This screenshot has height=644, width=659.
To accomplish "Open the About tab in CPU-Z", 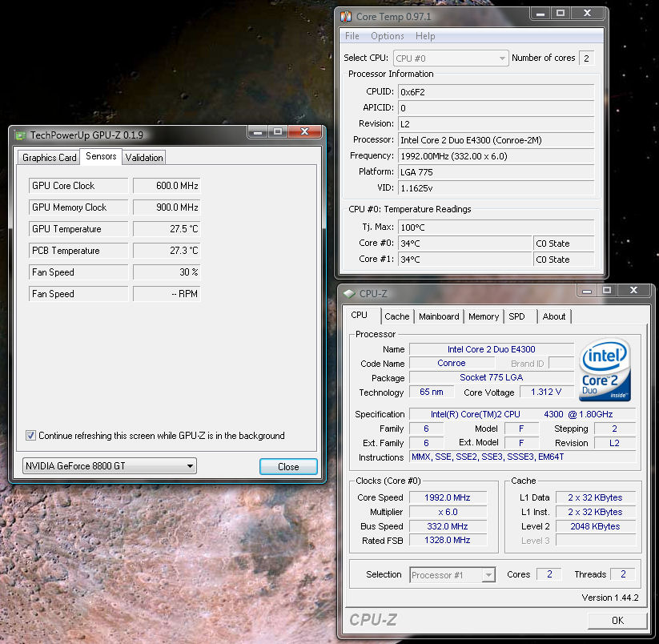I will pos(553,316).
